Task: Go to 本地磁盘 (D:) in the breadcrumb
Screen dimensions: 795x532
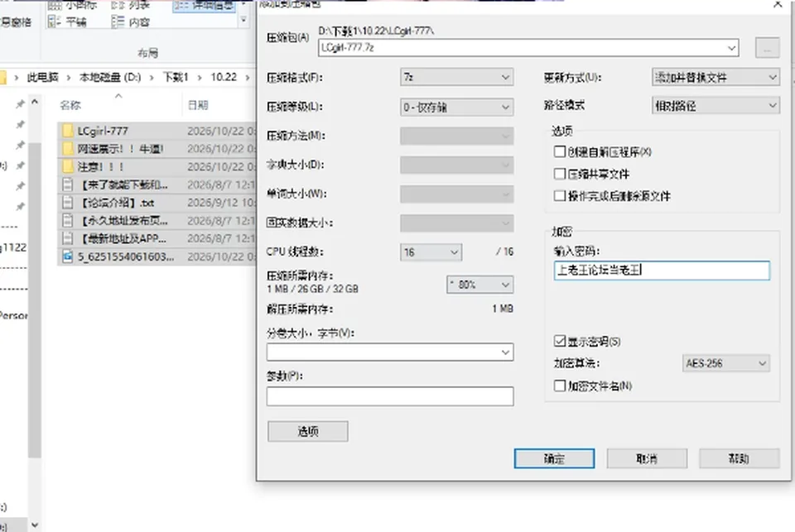Action: (x=110, y=77)
